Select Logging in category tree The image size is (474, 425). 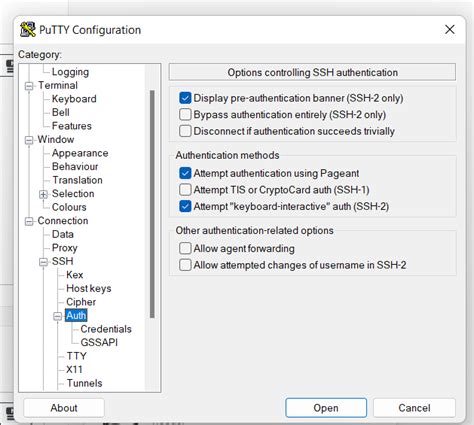click(70, 72)
